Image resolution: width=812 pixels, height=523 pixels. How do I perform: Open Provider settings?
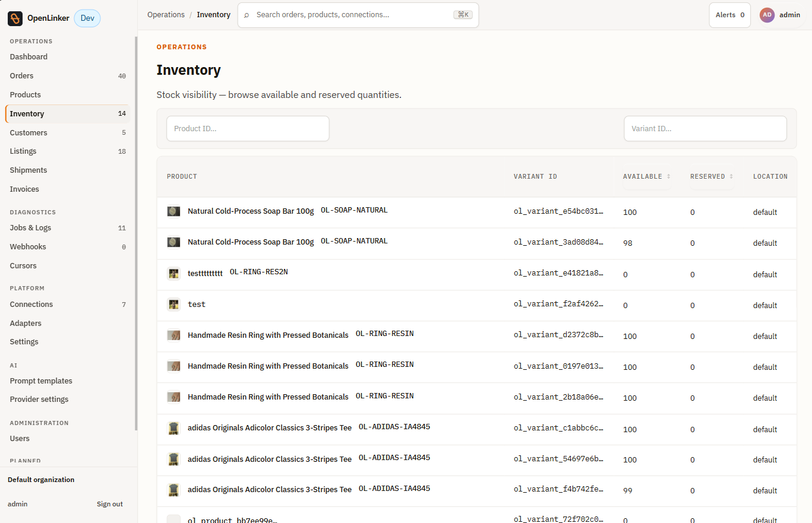[68, 400]
